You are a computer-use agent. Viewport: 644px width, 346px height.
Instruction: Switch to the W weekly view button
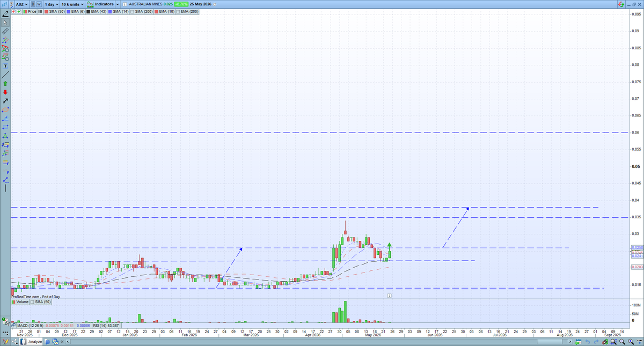click(x=39, y=4)
